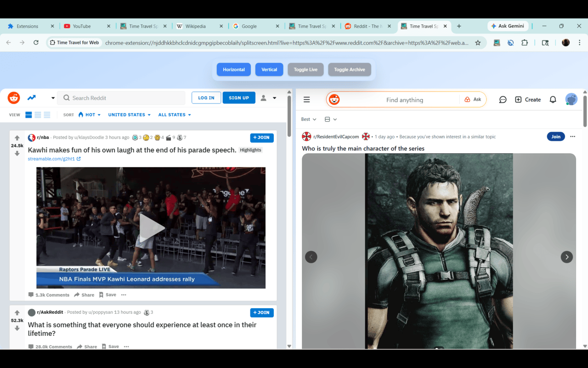This screenshot has height=368, width=588.
Task: Click the Time Travel extension icon in toolbar
Action: tap(497, 43)
